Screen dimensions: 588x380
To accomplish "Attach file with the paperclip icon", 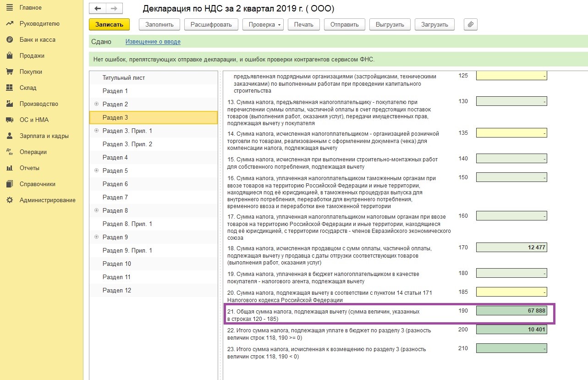I will coord(471,24).
